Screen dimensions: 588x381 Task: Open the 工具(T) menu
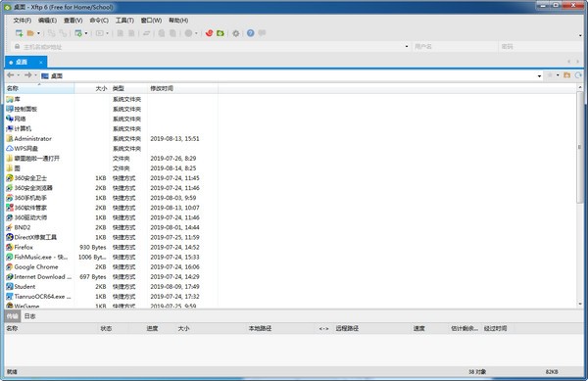124,21
